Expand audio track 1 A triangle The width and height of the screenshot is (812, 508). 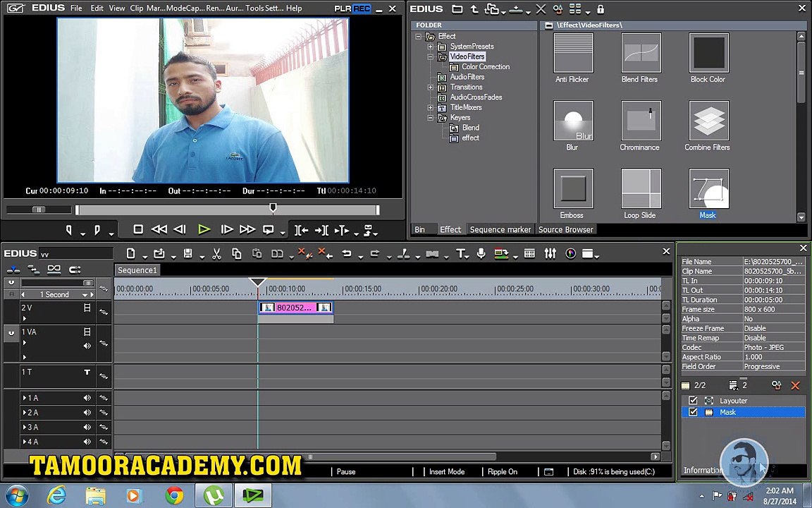pos(25,398)
